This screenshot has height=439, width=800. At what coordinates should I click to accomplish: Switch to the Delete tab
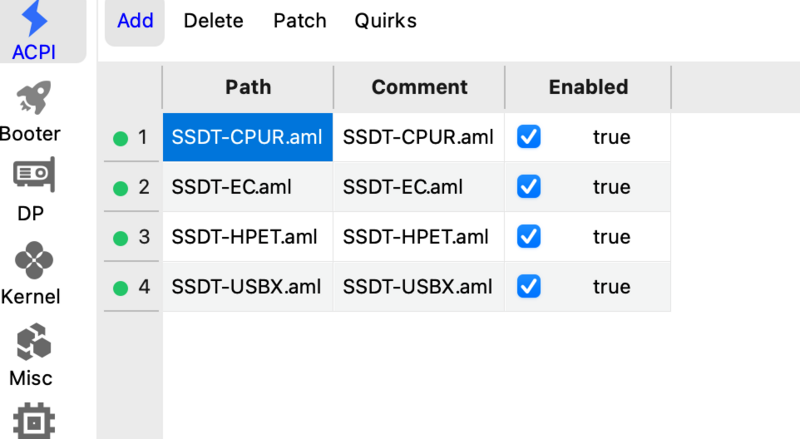pyautogui.click(x=214, y=21)
